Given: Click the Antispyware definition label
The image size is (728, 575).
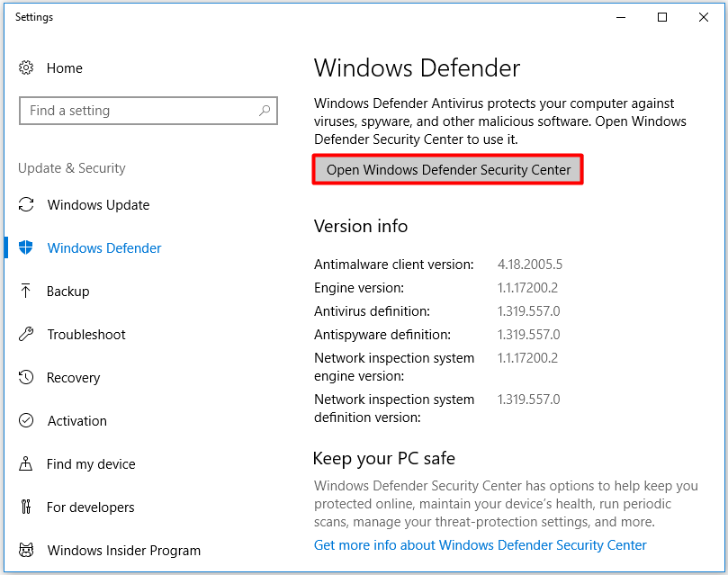Looking at the screenshot, I should pyautogui.click(x=382, y=335).
